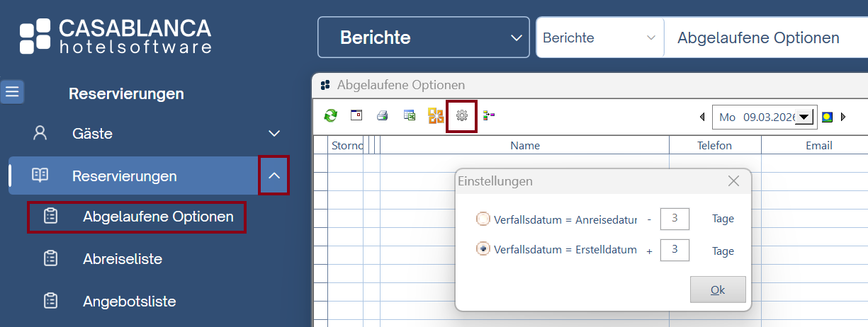Open Angebotsliste in the sidebar
This screenshot has width=868, height=327.
coord(129,302)
